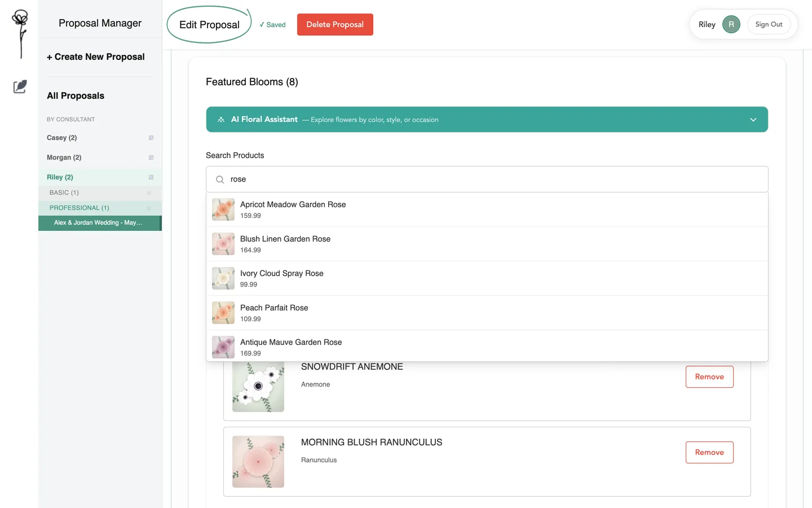
Task: Toggle Morgan consultant group icon
Action: pyautogui.click(x=151, y=157)
